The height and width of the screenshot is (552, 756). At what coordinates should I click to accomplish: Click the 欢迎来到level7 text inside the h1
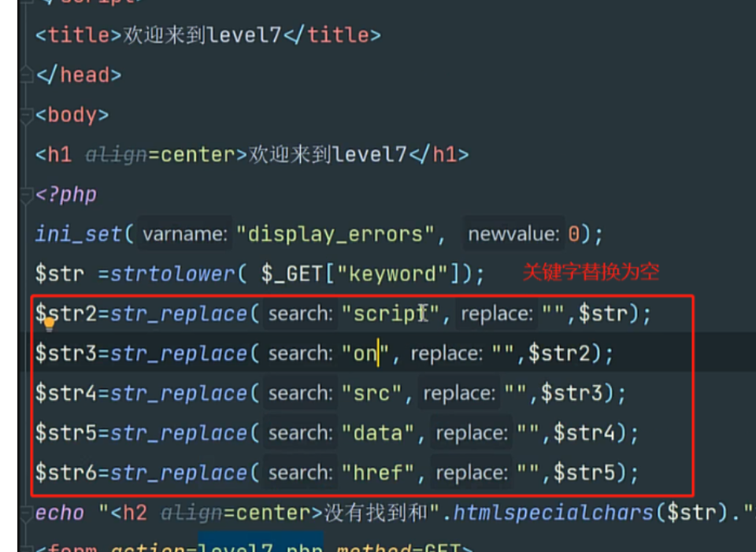(328, 155)
